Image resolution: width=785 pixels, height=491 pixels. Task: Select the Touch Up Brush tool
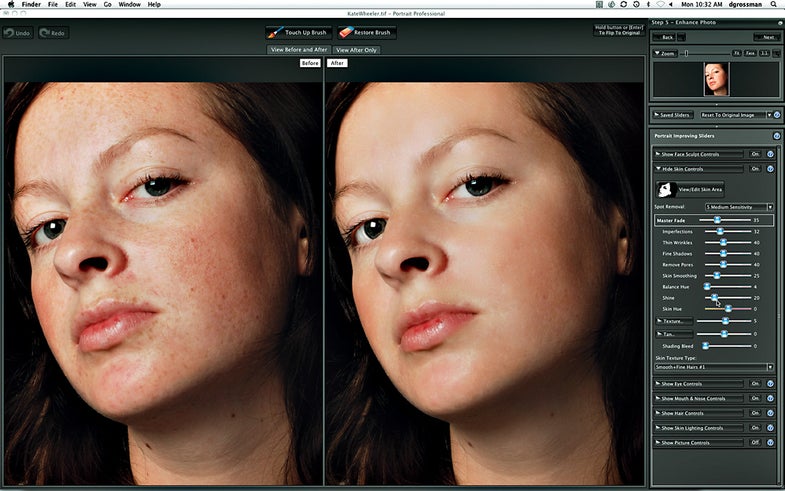click(299, 33)
